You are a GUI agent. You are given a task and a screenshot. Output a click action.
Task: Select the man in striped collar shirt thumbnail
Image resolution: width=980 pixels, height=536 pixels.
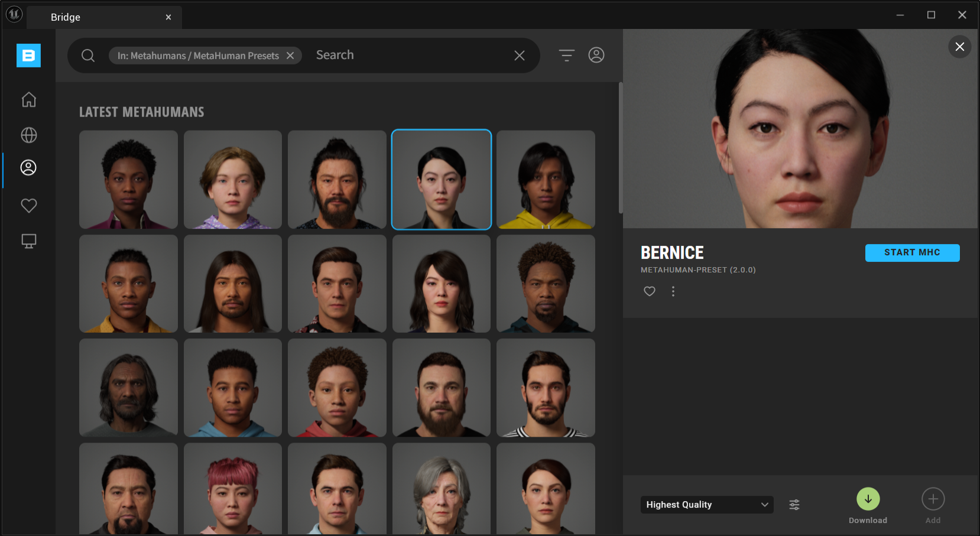point(546,388)
